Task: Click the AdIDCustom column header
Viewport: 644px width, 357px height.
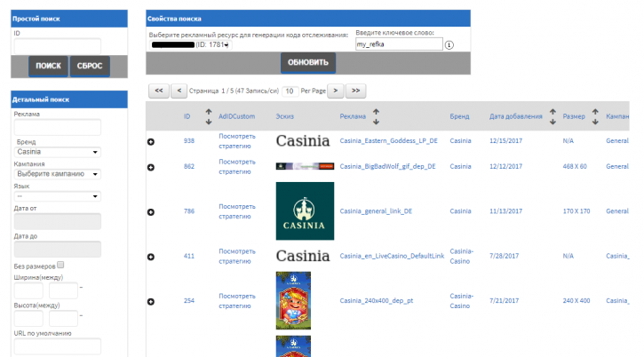Action: click(236, 116)
